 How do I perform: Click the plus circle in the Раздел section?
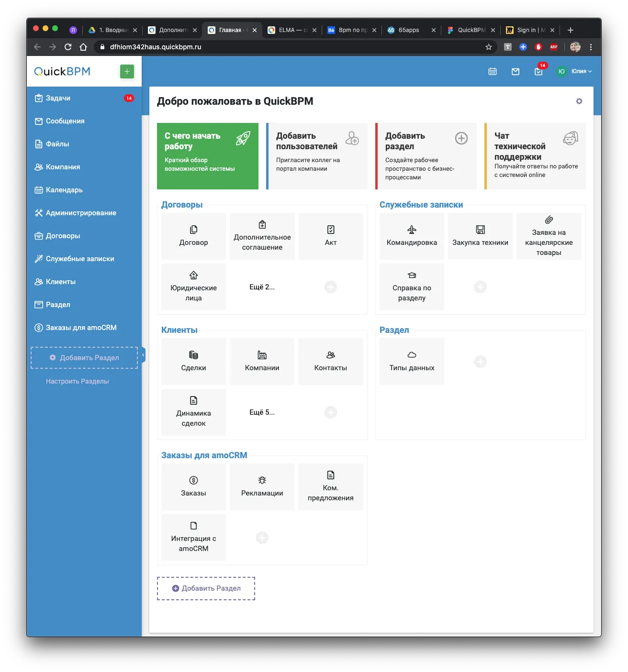pyautogui.click(x=480, y=362)
